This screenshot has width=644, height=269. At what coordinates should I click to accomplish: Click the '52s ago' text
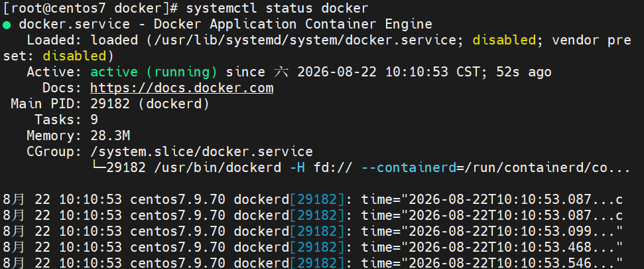point(524,72)
